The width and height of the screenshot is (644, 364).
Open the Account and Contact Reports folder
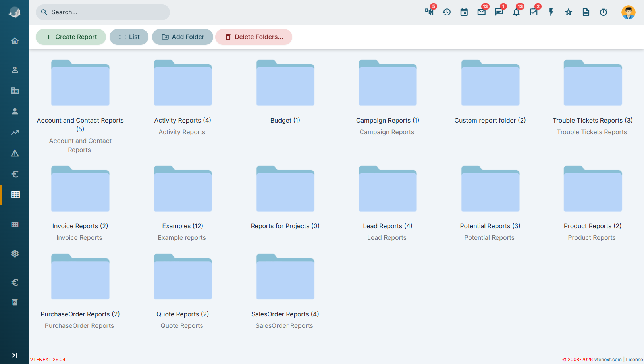click(x=80, y=83)
